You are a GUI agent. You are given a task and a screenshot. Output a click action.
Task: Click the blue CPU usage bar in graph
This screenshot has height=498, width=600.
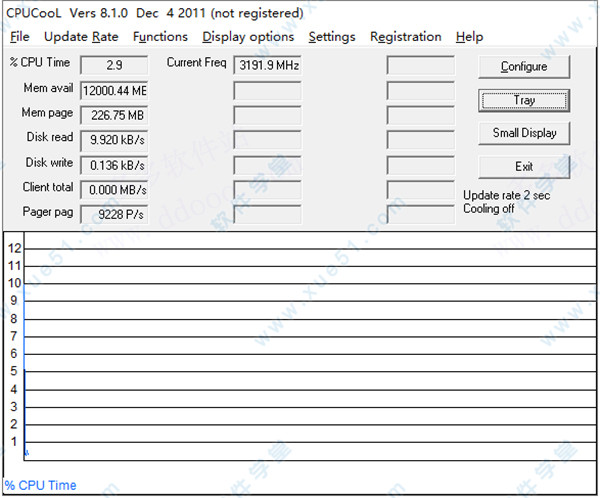[x=25, y=371]
